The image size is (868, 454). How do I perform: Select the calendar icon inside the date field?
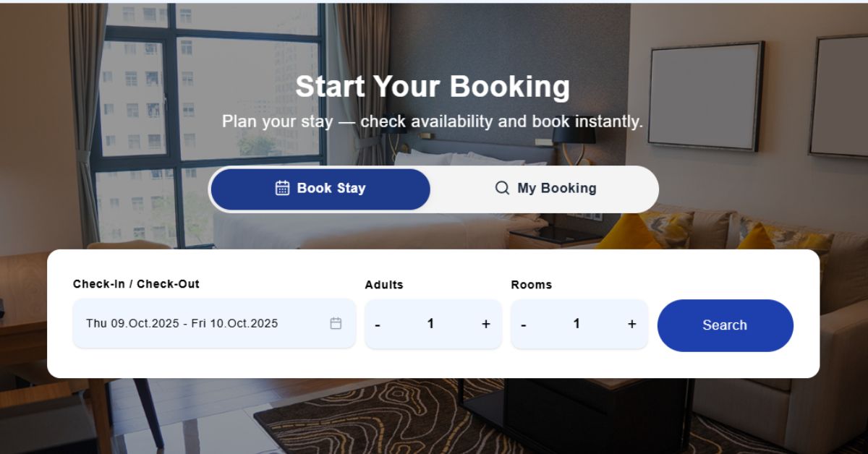[336, 323]
